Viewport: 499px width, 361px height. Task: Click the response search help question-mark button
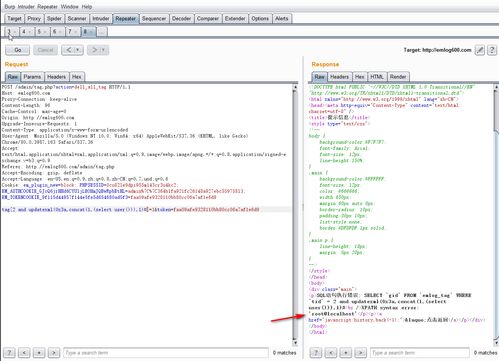click(x=316, y=352)
